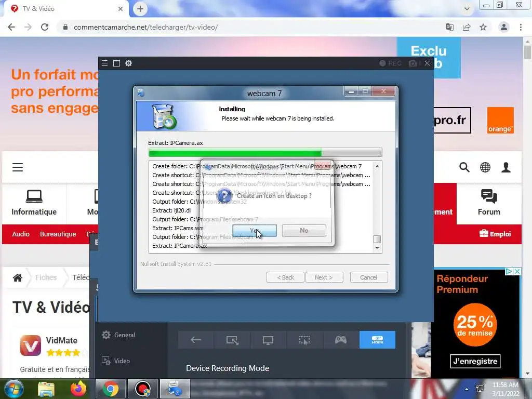Click the translate page icon in Chrome
Screen dimensions: 532x399
(450, 27)
